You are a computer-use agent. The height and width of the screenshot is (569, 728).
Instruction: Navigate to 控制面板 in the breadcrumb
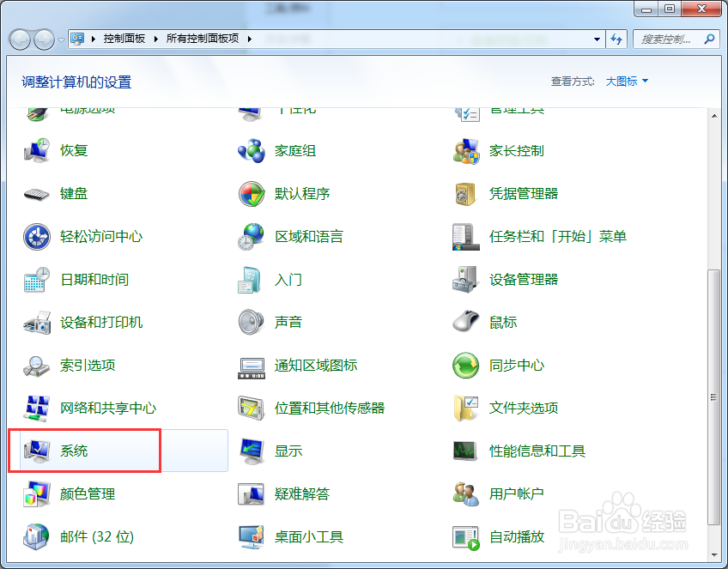127,39
